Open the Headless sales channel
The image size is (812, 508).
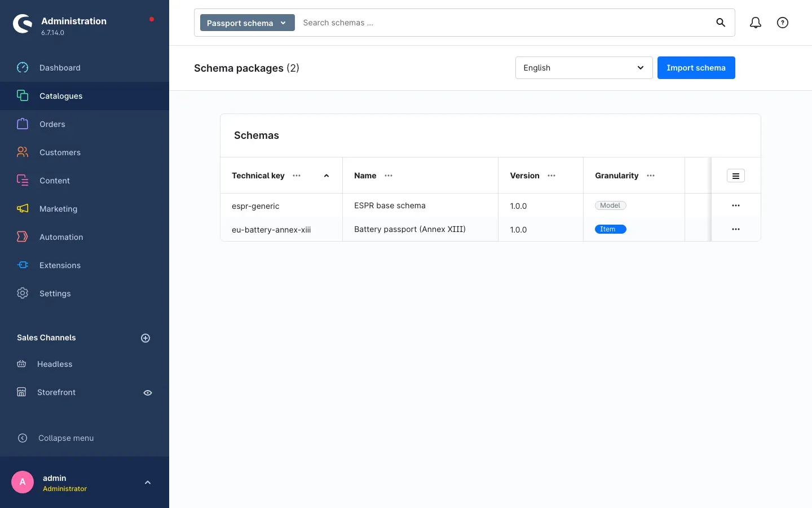(55, 364)
